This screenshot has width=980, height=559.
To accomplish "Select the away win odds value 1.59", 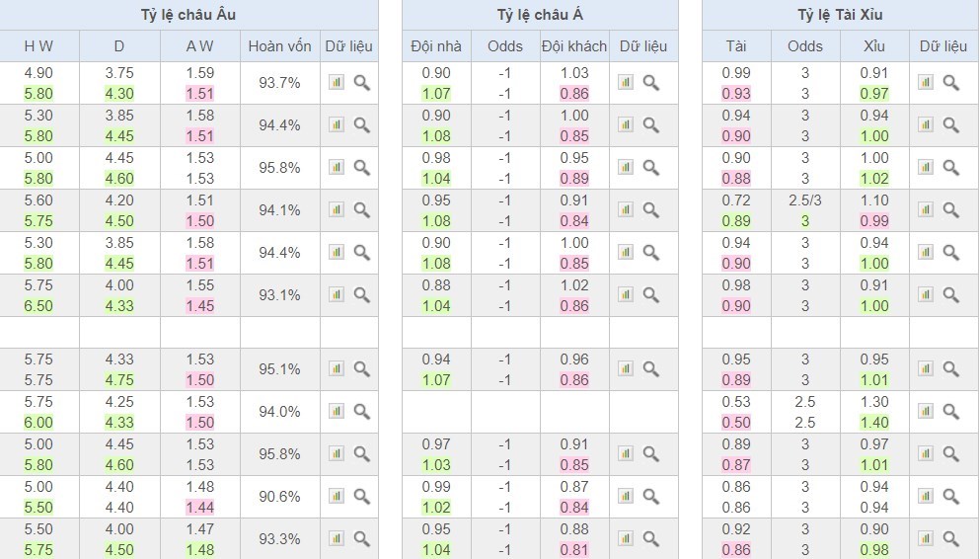I will [x=200, y=72].
